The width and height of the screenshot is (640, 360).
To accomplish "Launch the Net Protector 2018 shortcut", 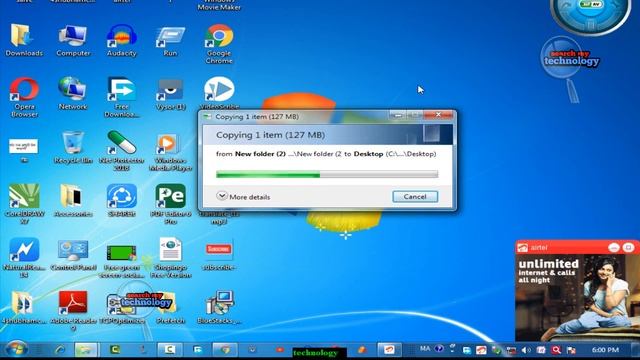I will point(122,150).
